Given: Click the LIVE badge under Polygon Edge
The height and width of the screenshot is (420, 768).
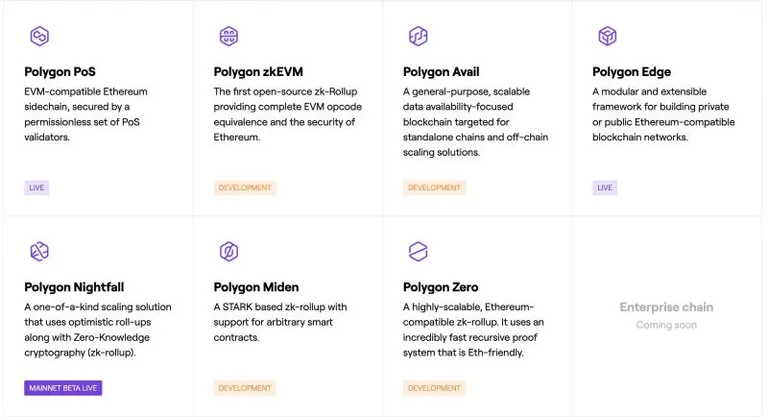Looking at the screenshot, I should (605, 188).
